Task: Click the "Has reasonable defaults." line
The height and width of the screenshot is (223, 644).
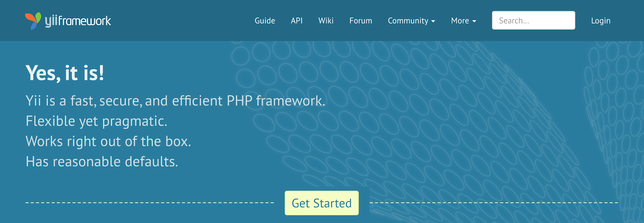Action: tap(102, 162)
